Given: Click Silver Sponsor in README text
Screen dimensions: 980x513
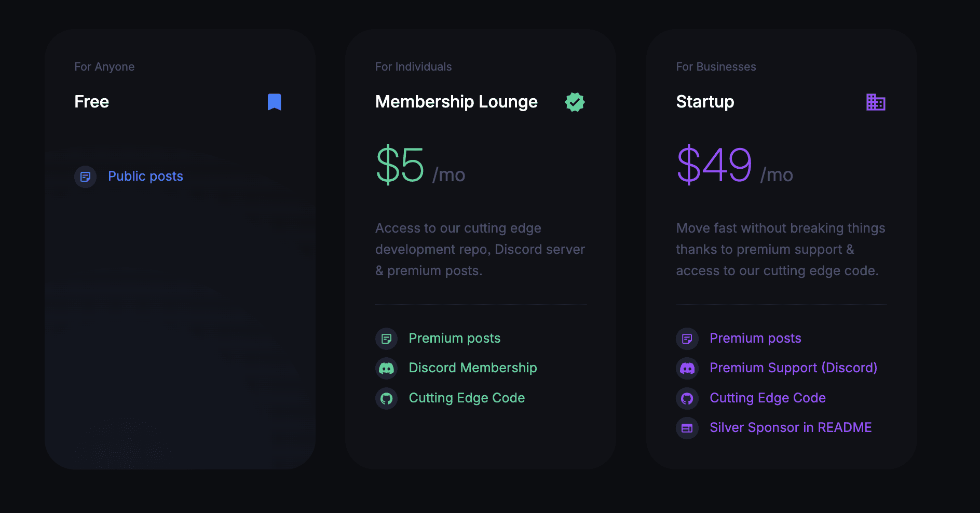Looking at the screenshot, I should click(x=791, y=427).
